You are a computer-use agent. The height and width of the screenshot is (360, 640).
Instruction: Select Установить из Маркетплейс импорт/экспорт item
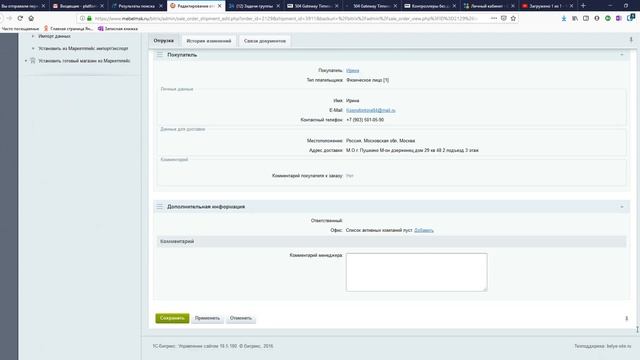point(83,49)
